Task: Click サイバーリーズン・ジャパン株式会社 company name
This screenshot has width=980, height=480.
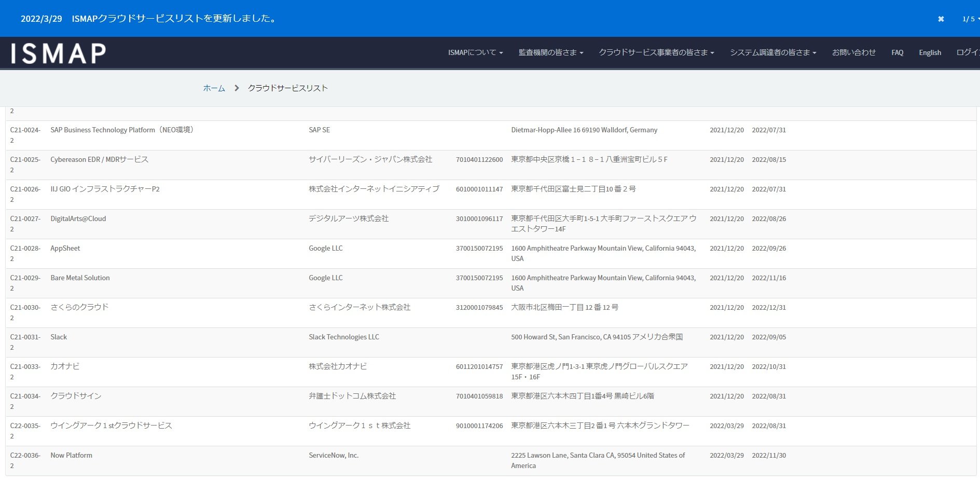Action: 370,159
